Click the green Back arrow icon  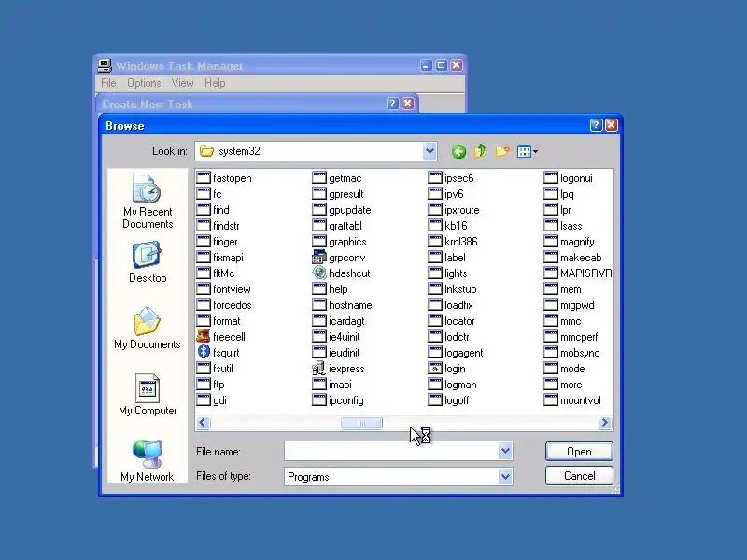(458, 151)
